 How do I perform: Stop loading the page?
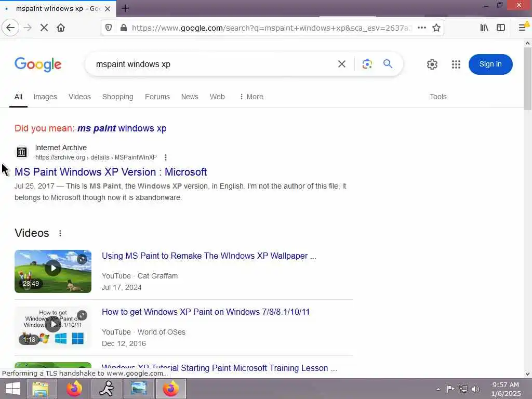tap(44, 28)
